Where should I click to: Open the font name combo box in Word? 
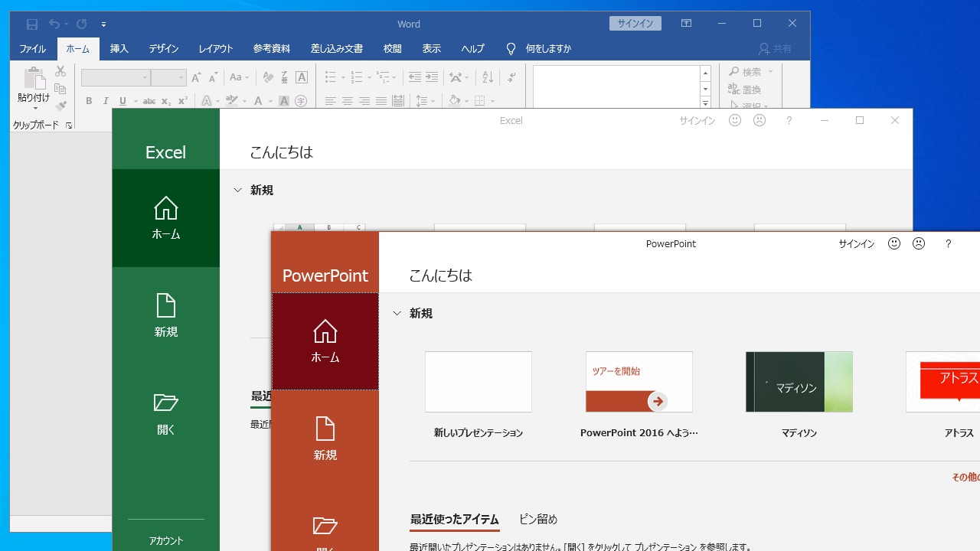pos(116,77)
